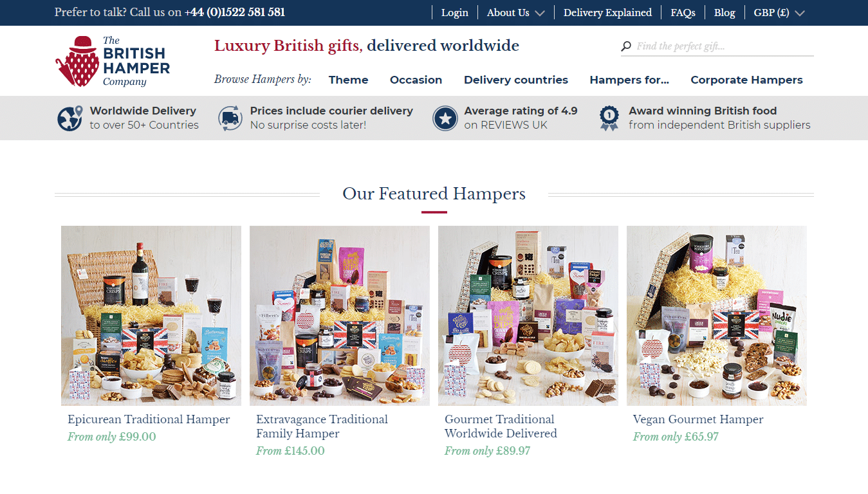Click the award ribbon medal icon
868x494 pixels.
[x=609, y=118]
